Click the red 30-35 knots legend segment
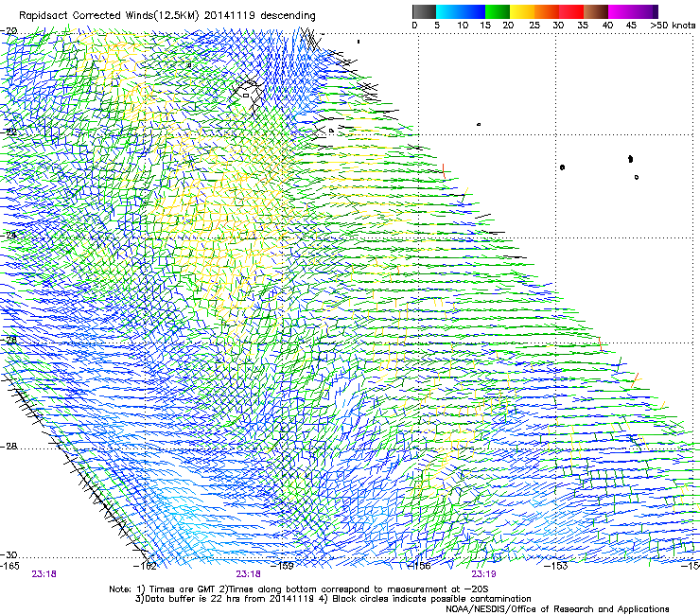The image size is (700, 615). click(571, 11)
